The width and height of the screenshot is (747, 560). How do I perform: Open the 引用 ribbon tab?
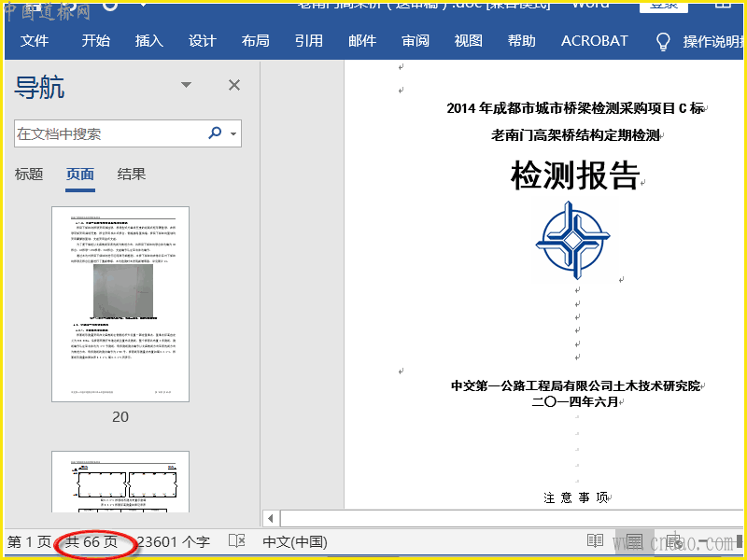[x=309, y=41]
